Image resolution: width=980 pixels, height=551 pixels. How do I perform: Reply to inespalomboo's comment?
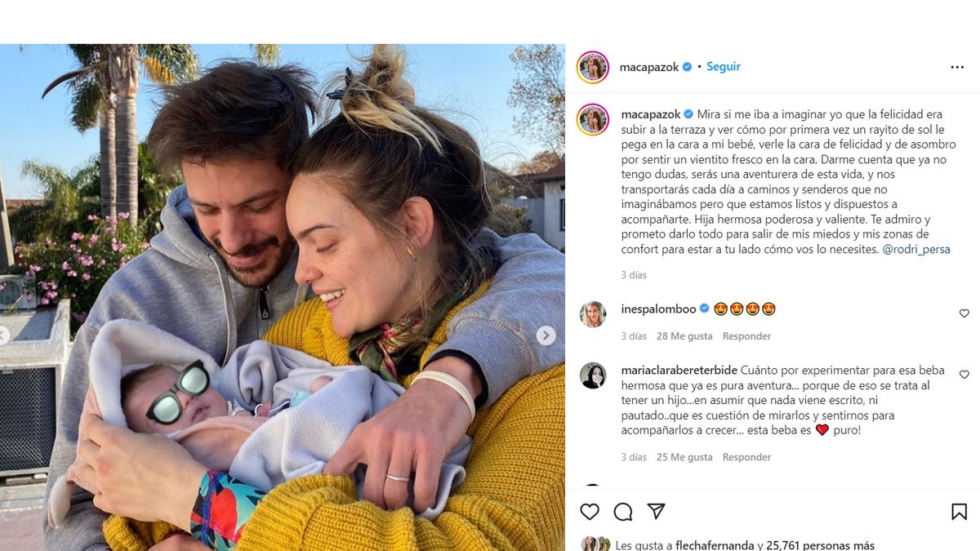click(x=746, y=336)
